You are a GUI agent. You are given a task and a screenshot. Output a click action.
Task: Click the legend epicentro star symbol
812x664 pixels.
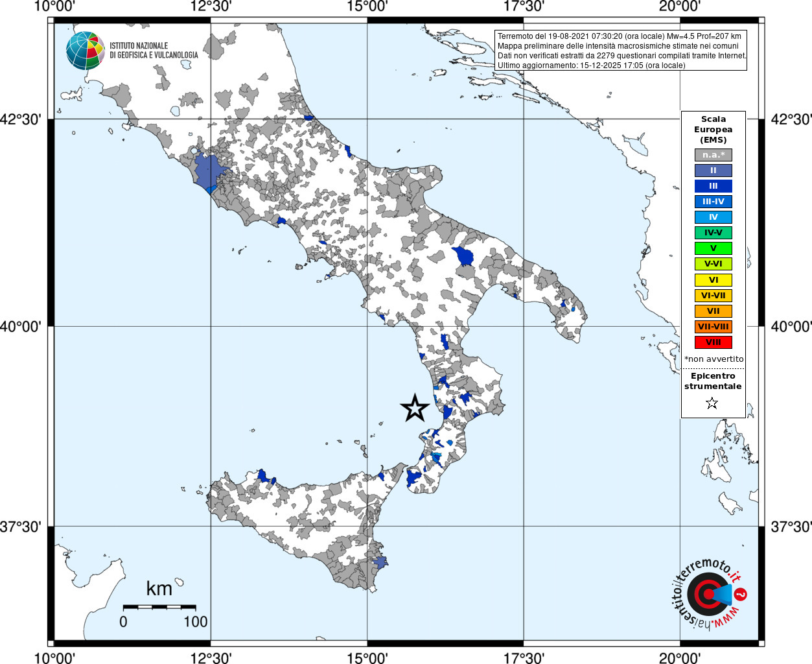point(712,403)
